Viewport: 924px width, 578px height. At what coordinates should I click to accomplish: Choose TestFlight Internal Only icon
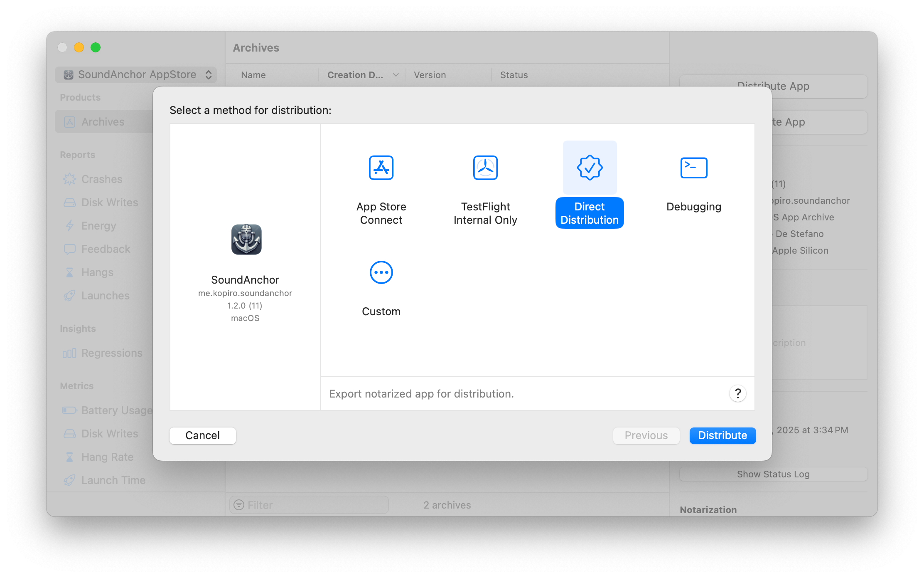pos(485,168)
